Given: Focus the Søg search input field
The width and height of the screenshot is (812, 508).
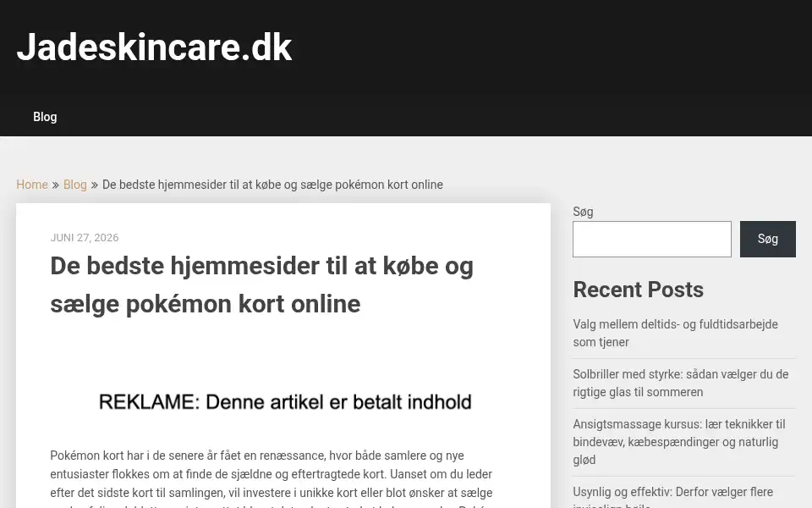Looking at the screenshot, I should 652,239.
